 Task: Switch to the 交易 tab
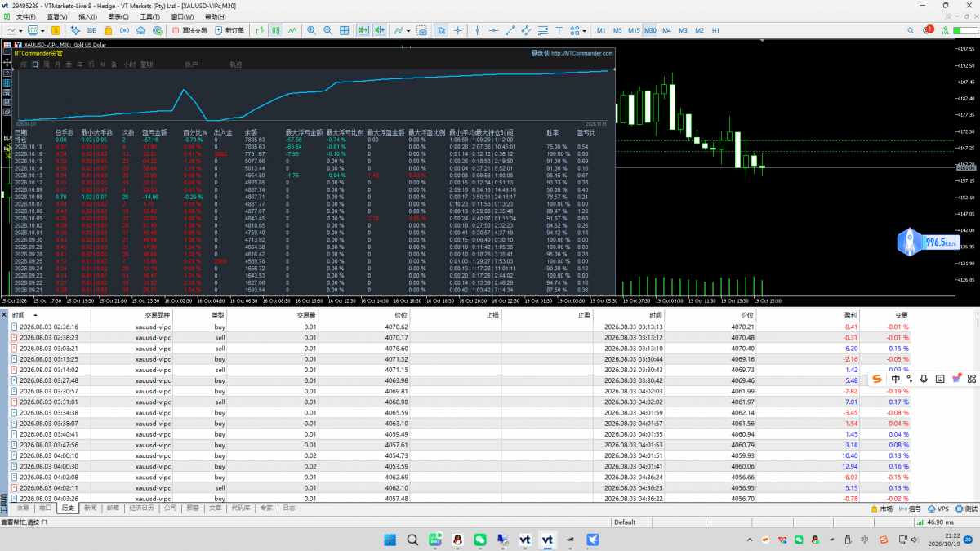click(23, 508)
